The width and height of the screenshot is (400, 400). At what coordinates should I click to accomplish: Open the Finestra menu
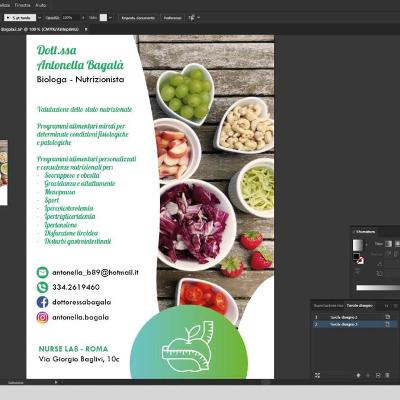click(22, 5)
